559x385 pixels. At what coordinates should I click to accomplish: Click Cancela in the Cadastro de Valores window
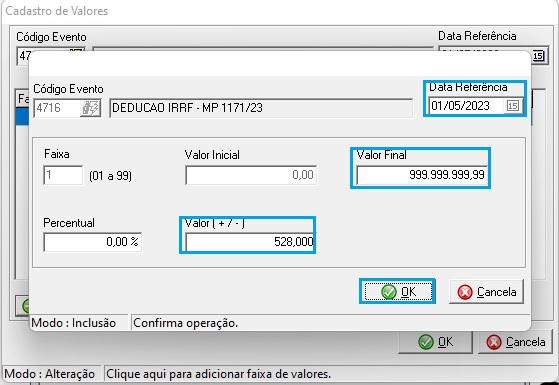coord(516,342)
